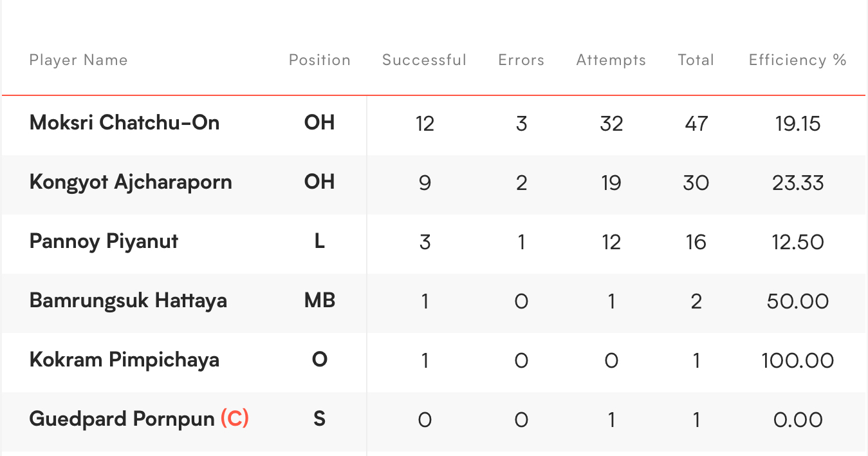
Task: Click on Kokram Pimpichaya's name
Action: (124, 360)
